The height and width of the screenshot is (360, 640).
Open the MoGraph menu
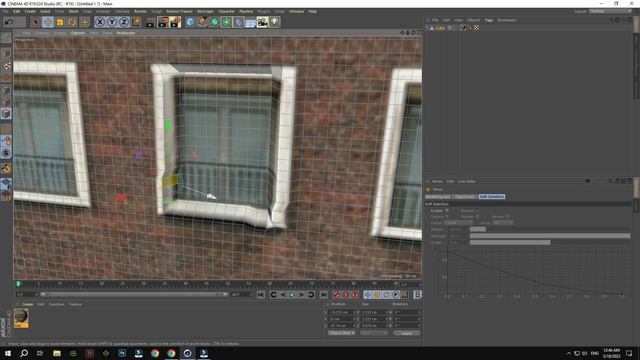point(205,11)
